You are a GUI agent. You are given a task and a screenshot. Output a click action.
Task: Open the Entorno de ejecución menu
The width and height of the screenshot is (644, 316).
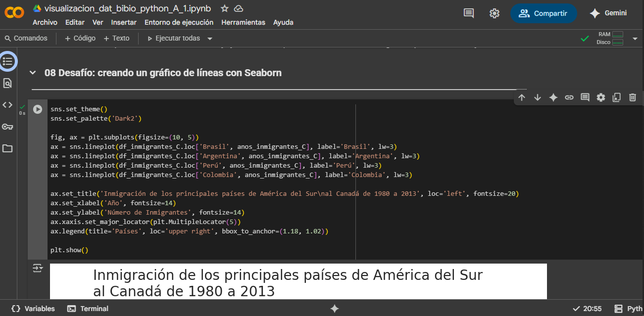click(179, 22)
